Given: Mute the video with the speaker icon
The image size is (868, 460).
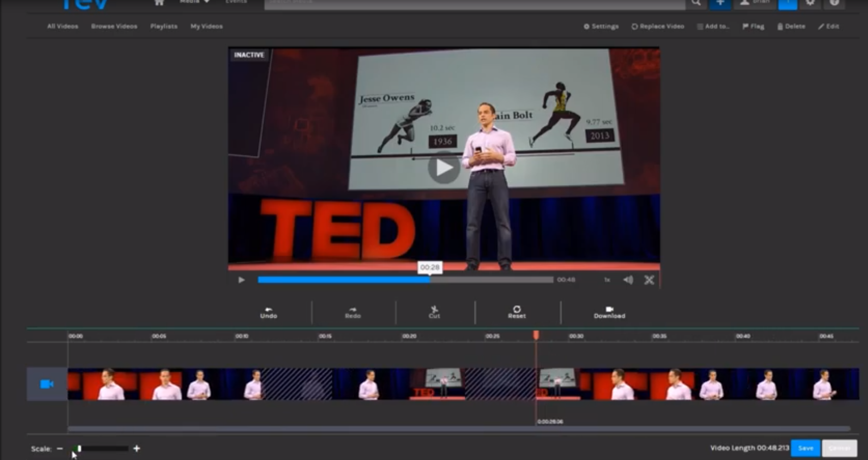Looking at the screenshot, I should [x=628, y=280].
